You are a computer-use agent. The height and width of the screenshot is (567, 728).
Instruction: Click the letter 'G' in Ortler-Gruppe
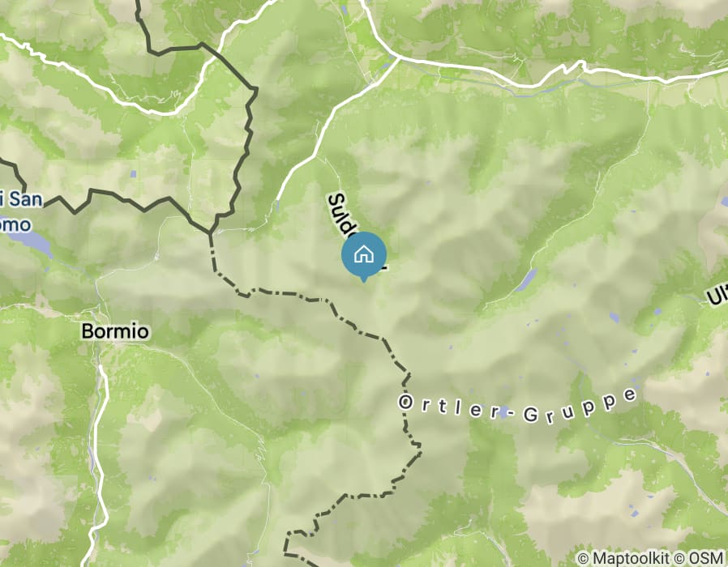coord(529,415)
